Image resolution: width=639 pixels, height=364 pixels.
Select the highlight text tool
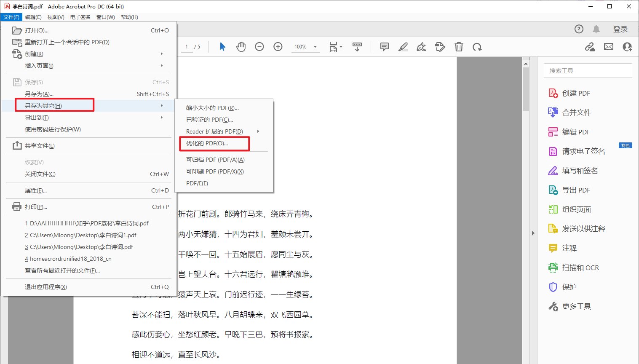(403, 47)
